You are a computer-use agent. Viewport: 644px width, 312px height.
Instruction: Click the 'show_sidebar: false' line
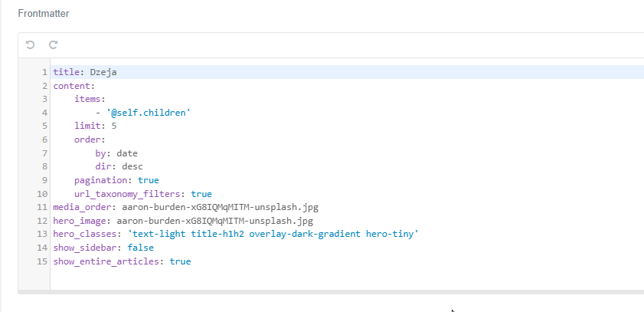[x=103, y=248]
